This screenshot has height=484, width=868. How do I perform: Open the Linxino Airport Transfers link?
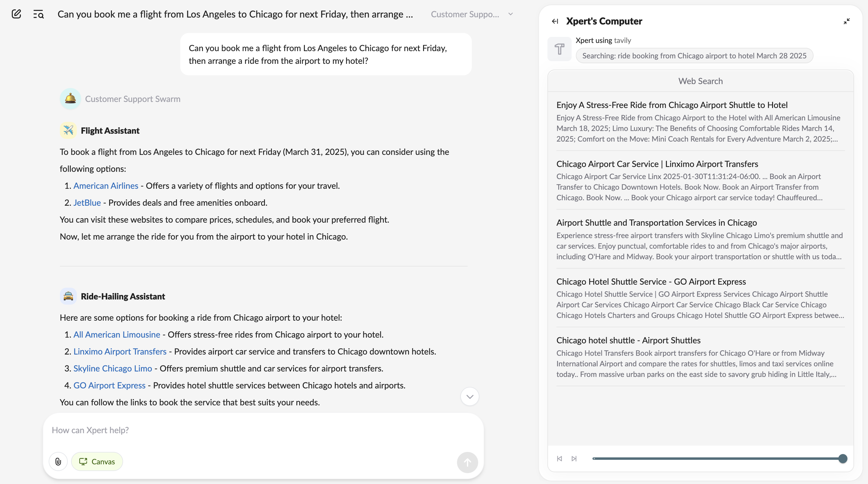[120, 352]
